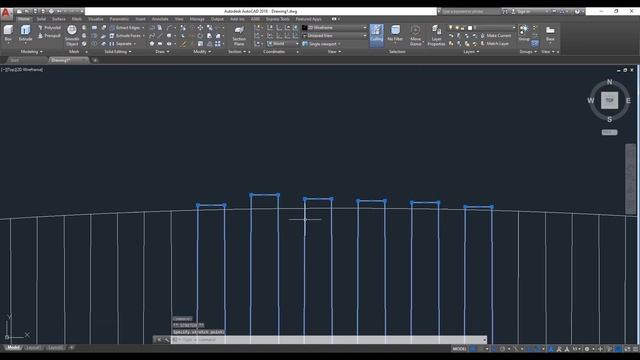Open the AutoCAD application menu logo
The image size is (640, 360).
point(6,13)
